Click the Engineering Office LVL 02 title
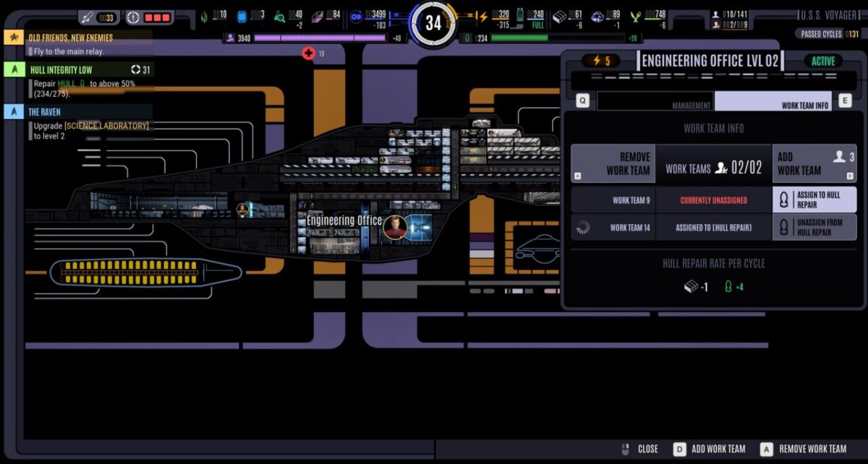 (x=710, y=61)
